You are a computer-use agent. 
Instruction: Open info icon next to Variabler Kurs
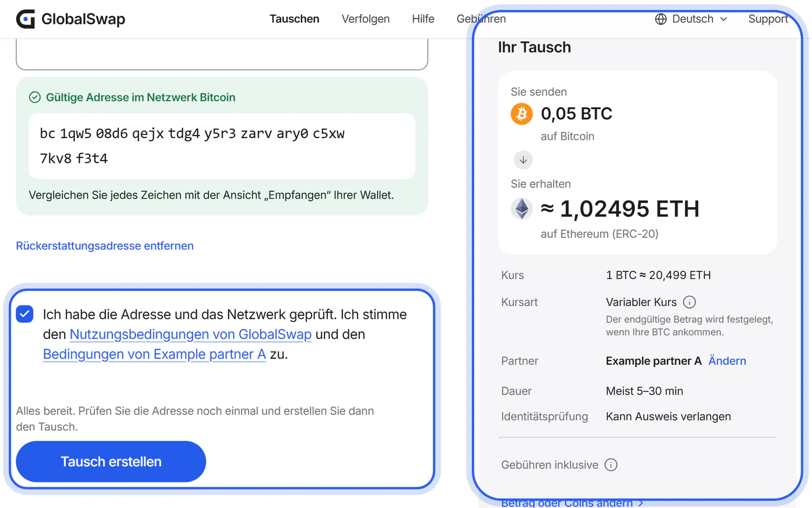click(689, 302)
